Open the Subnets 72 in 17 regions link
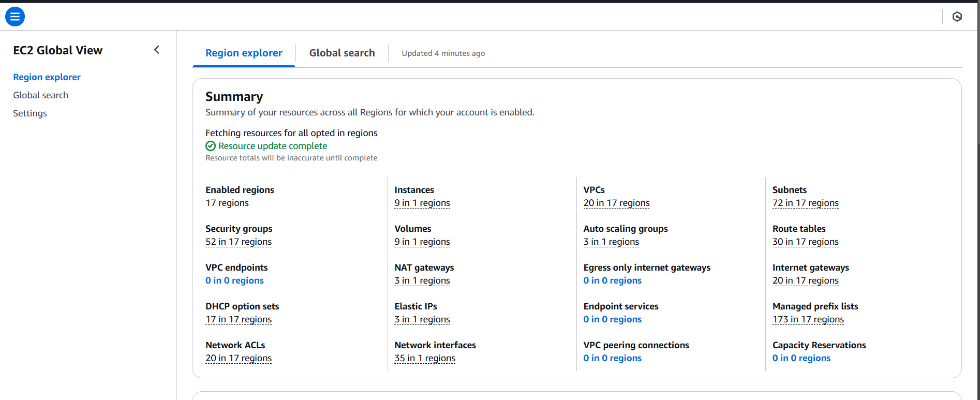The image size is (980, 400). (x=805, y=203)
